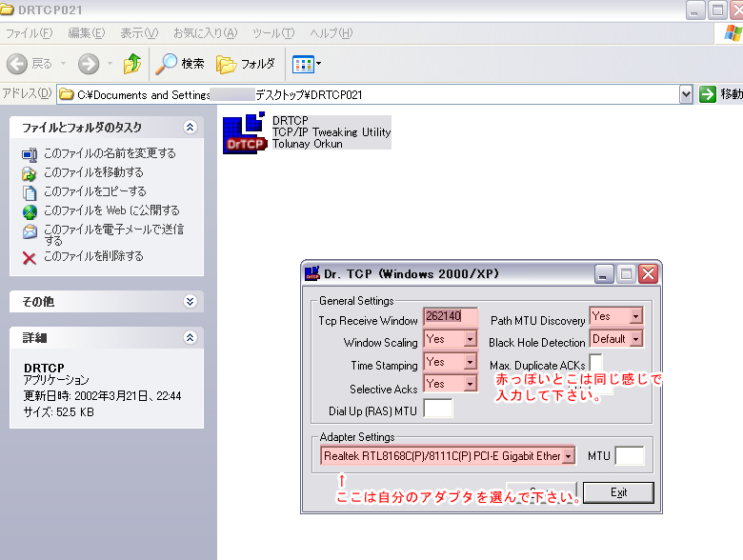Click the adapter MTU input field
The height and width of the screenshot is (560, 743).
630,456
